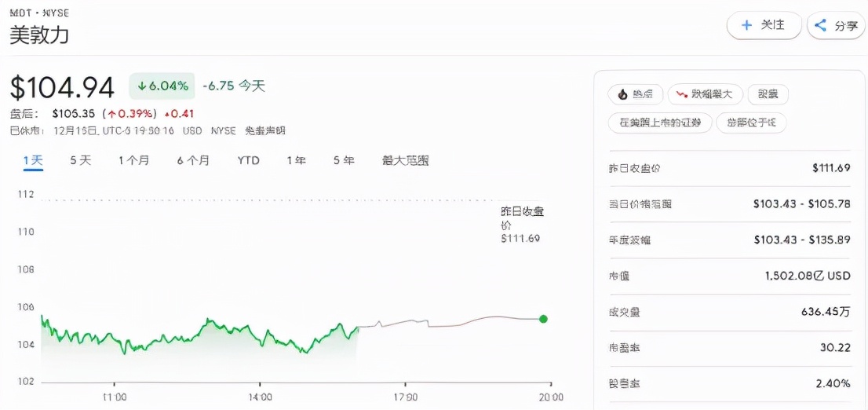Click the volume value 636.45万
The height and width of the screenshot is (410, 868).
pos(826,312)
